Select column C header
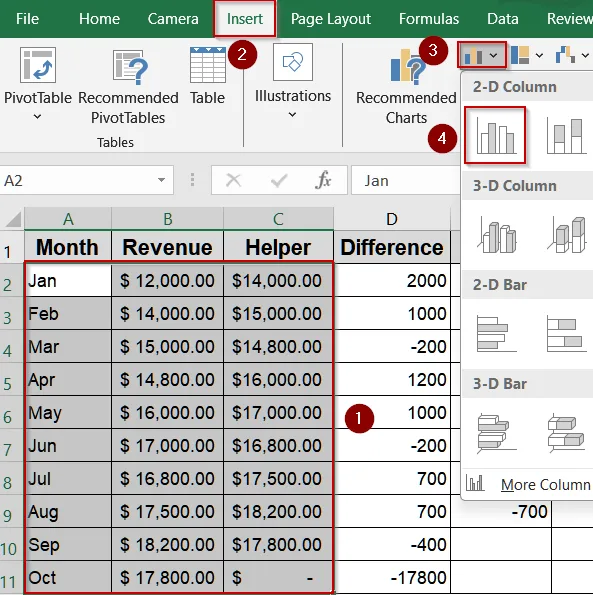593x595 pixels. (x=278, y=219)
